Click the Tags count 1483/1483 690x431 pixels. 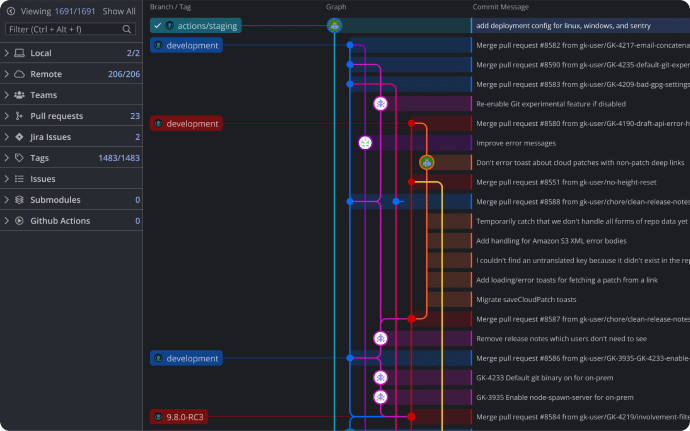119,158
